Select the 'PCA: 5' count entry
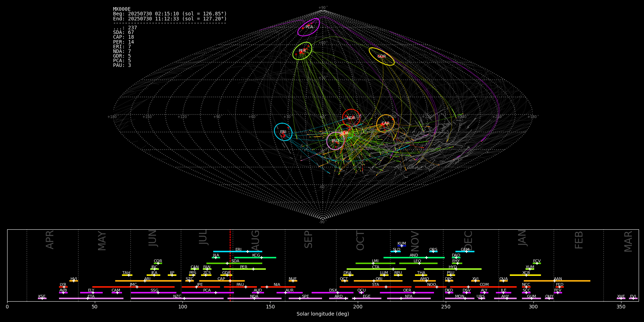 tap(122, 61)
